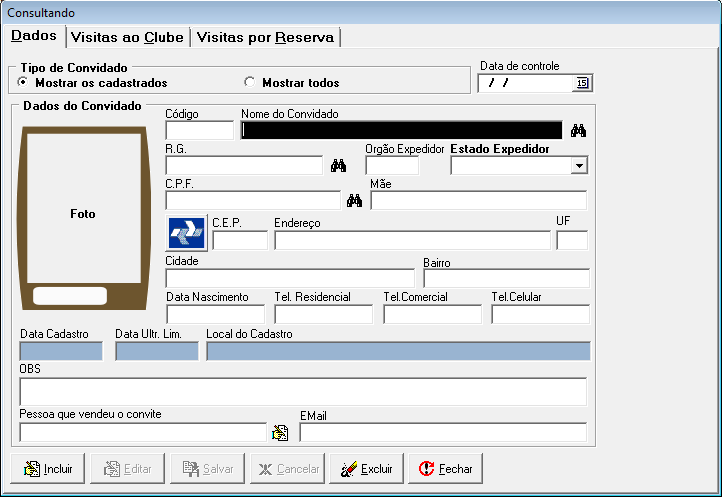Click the Correios CEP lookup icon
This screenshot has height=497, width=722.
(187, 234)
